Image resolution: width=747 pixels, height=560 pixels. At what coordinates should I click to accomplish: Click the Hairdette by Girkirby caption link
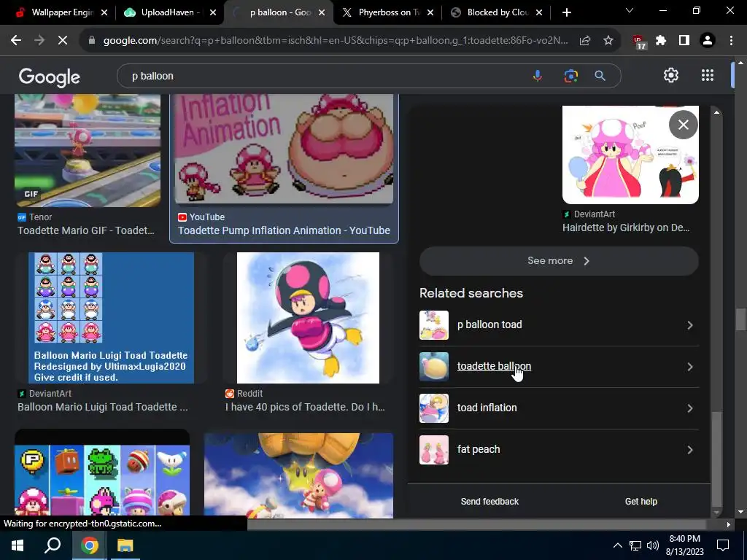coord(625,227)
